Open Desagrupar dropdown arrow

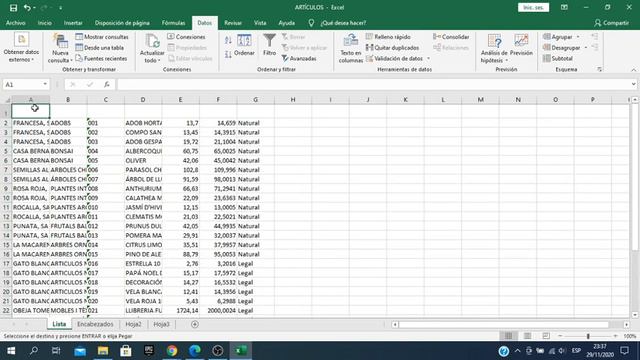tap(586, 48)
